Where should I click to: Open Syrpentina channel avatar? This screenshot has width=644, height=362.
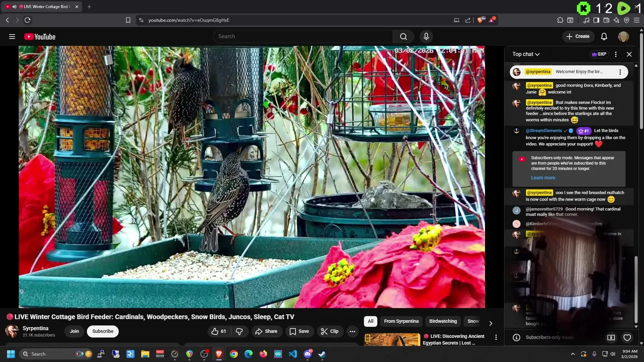[12, 331]
